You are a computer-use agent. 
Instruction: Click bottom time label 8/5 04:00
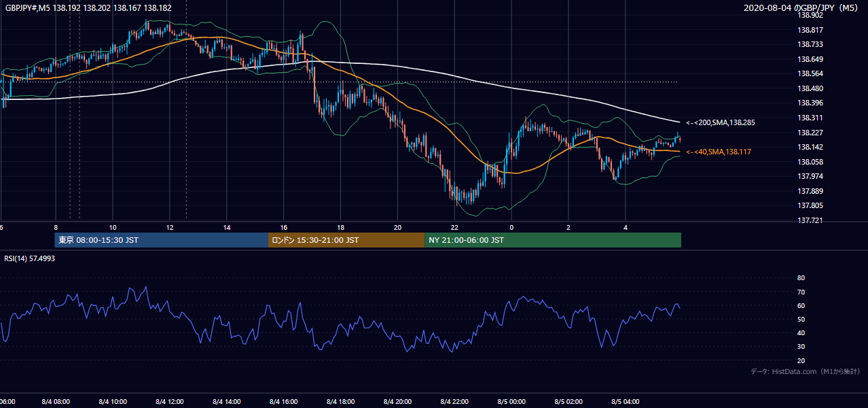click(626, 402)
